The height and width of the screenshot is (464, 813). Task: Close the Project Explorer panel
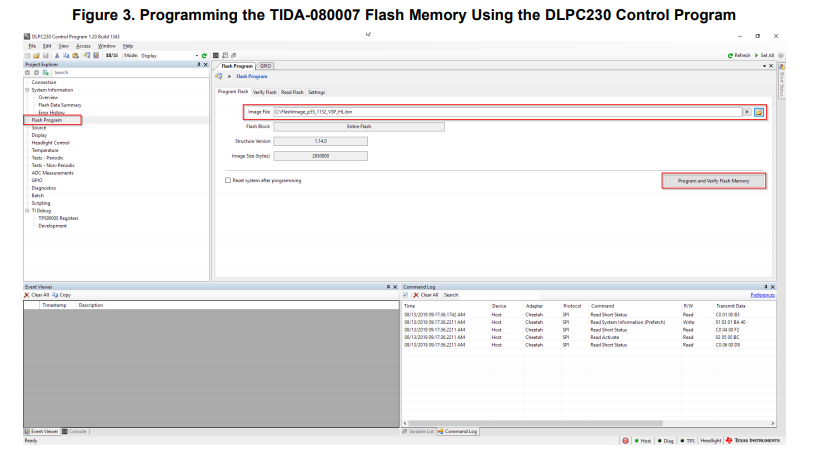(x=205, y=64)
